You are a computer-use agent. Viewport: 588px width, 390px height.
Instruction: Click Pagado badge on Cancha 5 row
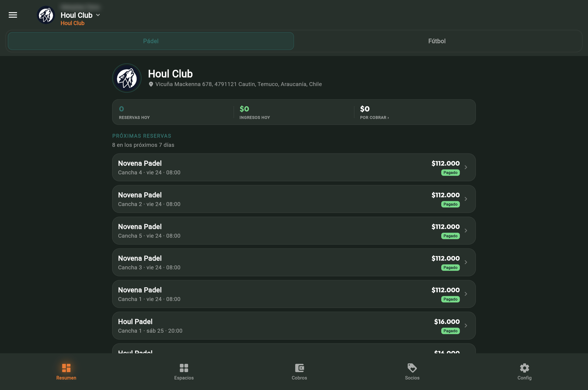point(450,236)
